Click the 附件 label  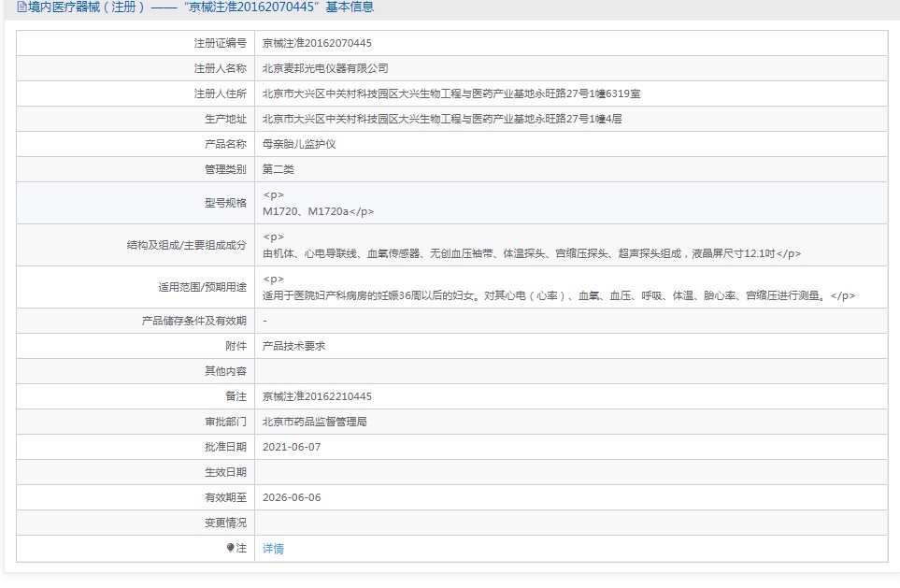[236, 346]
